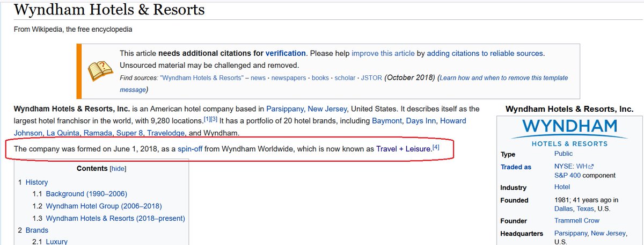Image resolution: width=644 pixels, height=245 pixels.
Task: Open the 'Public' company type link in infobox
Action: pyautogui.click(x=563, y=154)
